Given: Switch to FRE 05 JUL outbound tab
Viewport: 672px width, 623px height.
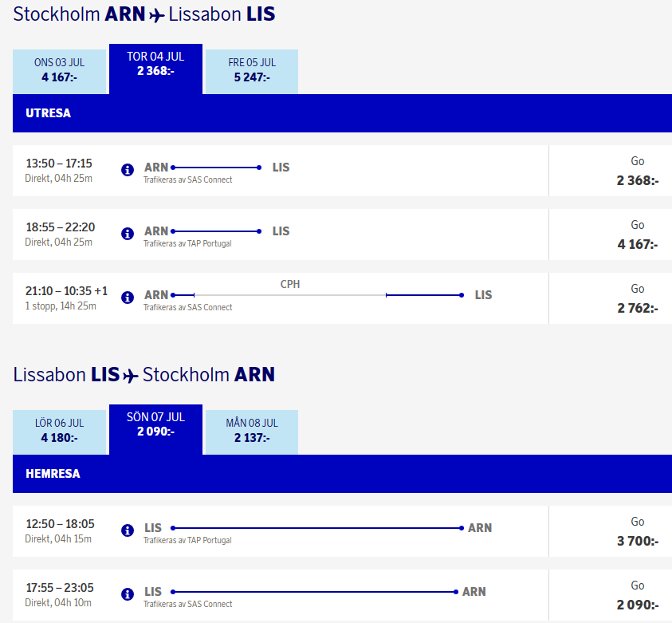Looking at the screenshot, I should [x=252, y=70].
